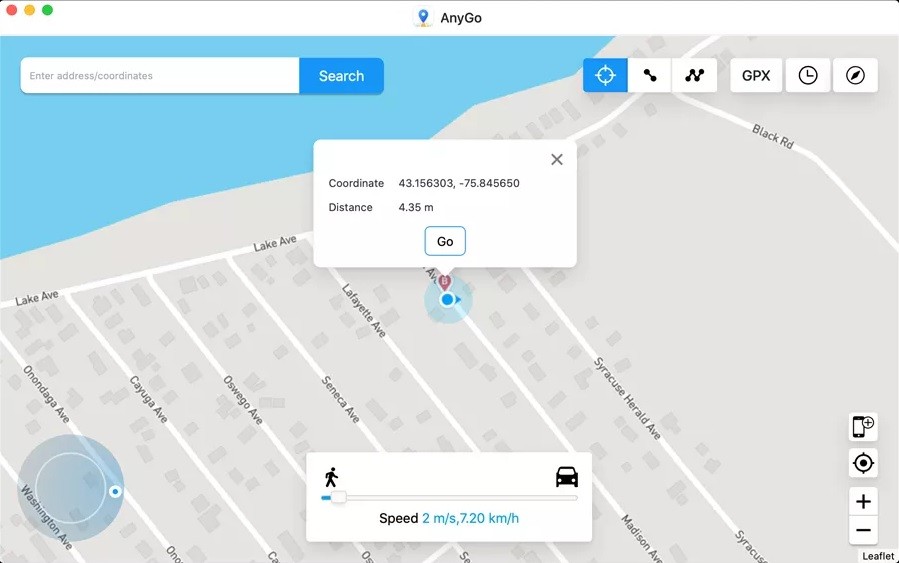Click the distance value 4.35 m
This screenshot has height=563, width=899.
pyautogui.click(x=416, y=207)
